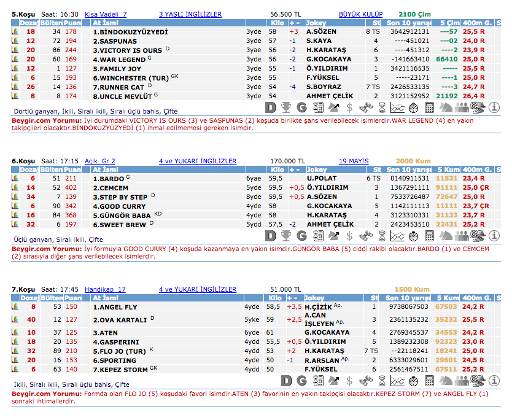Click the 19 MAYIS link
Image resolution: width=512 pixels, height=420 pixels.
[x=354, y=161]
